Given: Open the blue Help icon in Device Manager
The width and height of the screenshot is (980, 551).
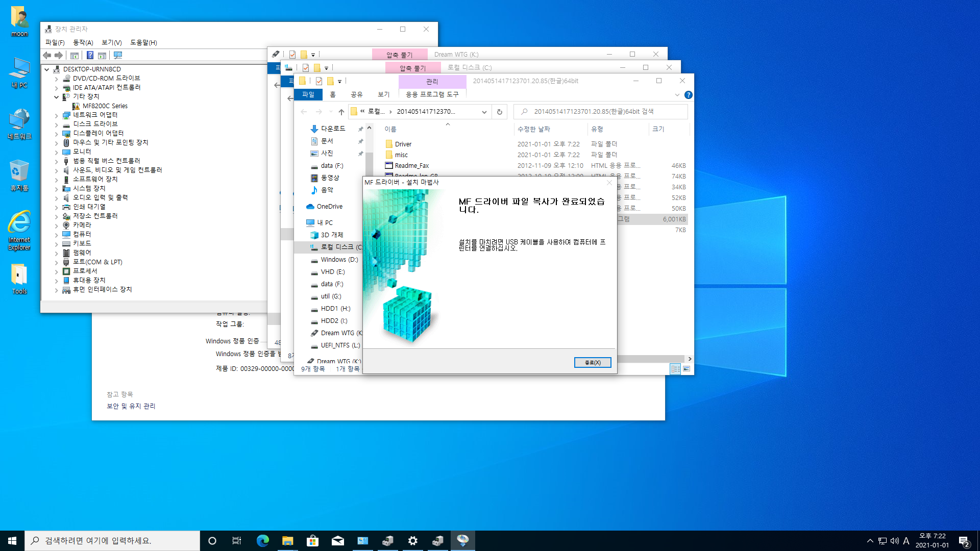Looking at the screenshot, I should click(x=90, y=55).
